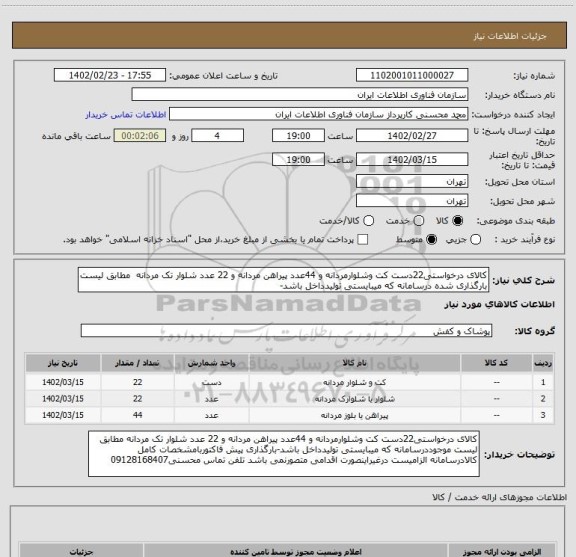Click the public announcement date field

click(x=110, y=75)
